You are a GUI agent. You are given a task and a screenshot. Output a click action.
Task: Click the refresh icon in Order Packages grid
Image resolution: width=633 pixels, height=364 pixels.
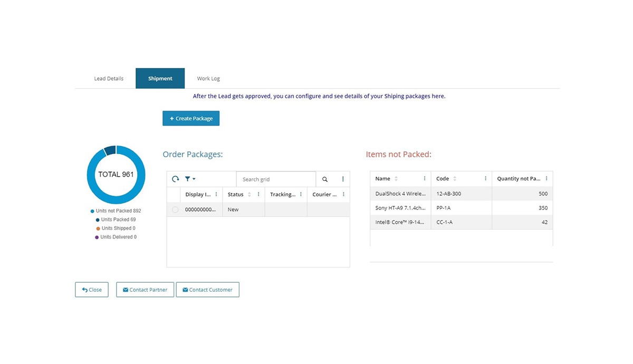click(x=175, y=179)
